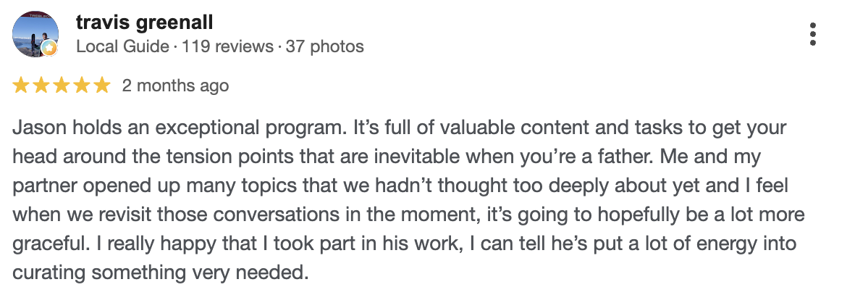Click the phrase exceptional program in review

(247, 128)
